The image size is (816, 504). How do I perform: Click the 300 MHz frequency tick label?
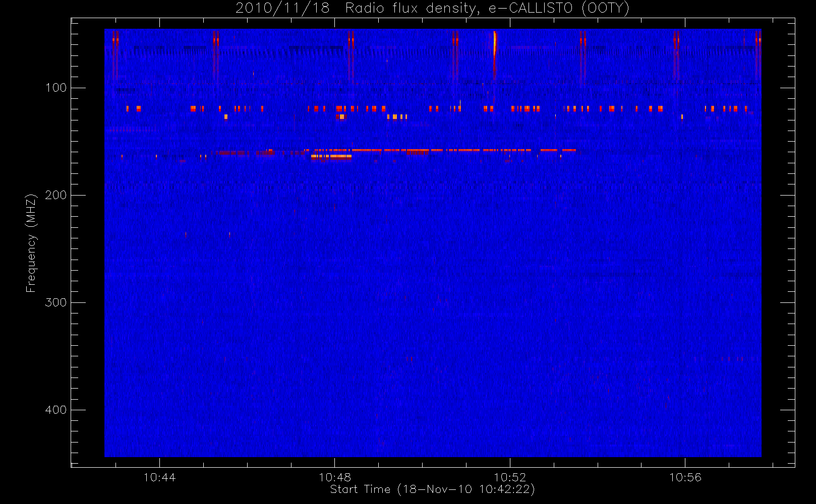(x=56, y=302)
